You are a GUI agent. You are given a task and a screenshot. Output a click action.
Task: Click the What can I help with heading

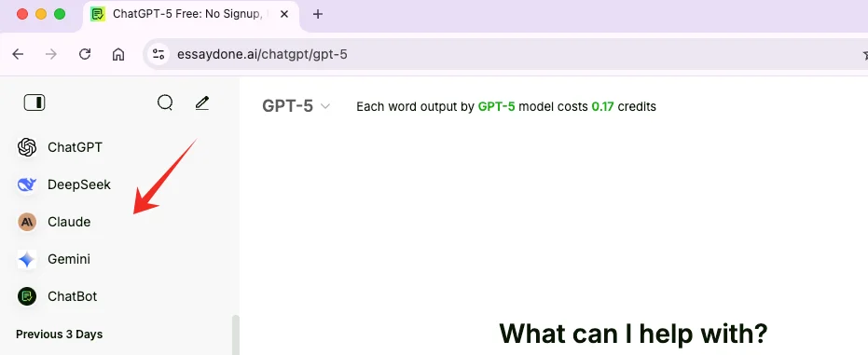click(x=633, y=334)
